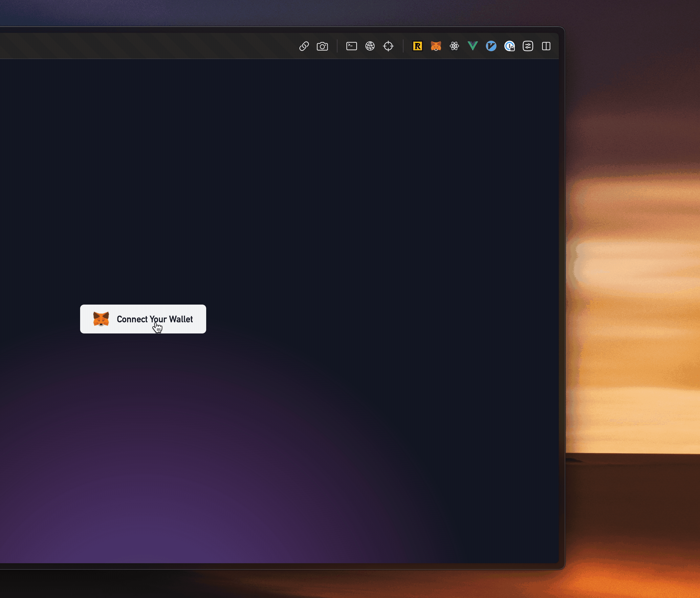Click the copy link chain icon
The height and width of the screenshot is (598, 700).
(x=304, y=46)
